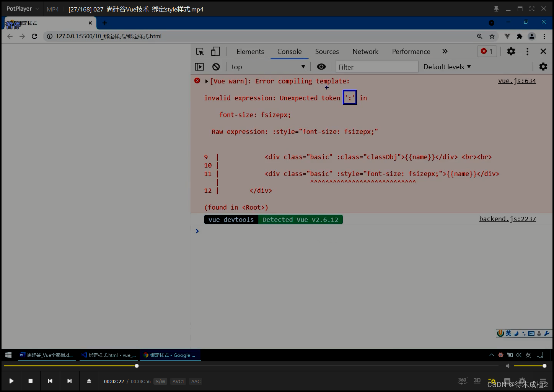
Task: Open the Sources tab
Action: (327, 52)
